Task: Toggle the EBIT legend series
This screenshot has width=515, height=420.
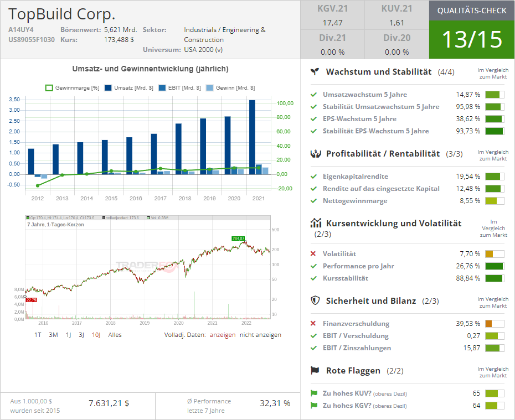Action: [x=179, y=88]
